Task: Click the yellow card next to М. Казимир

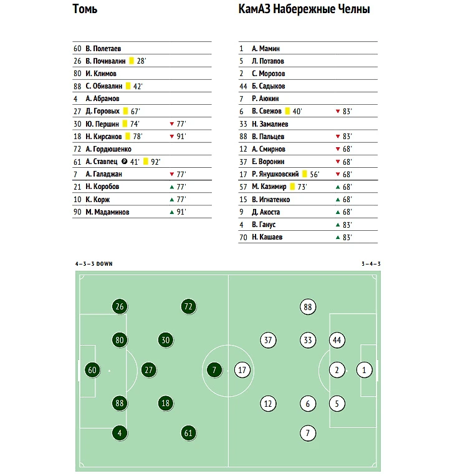Action: tap(292, 187)
